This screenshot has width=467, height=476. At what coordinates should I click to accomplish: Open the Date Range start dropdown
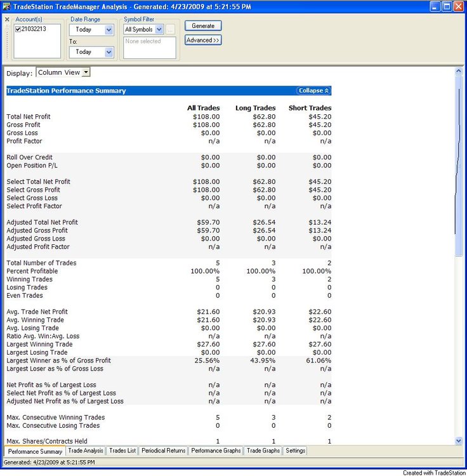tap(109, 30)
